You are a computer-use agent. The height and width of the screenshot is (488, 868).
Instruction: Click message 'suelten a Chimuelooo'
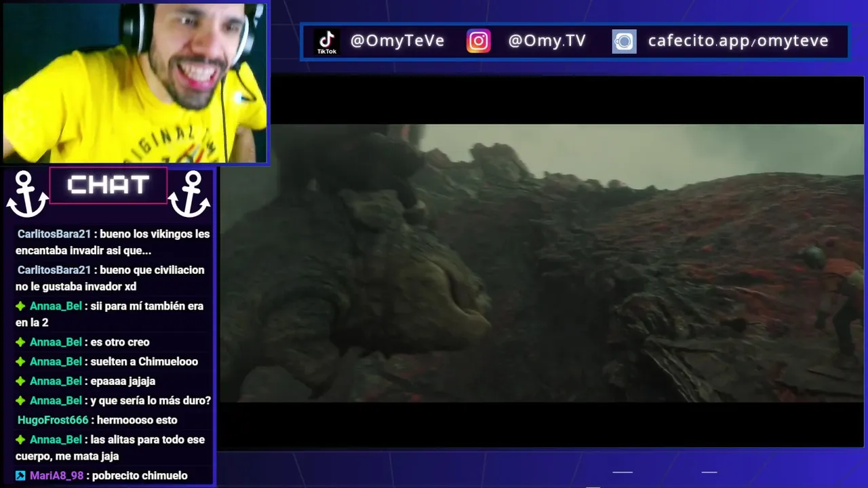(144, 362)
